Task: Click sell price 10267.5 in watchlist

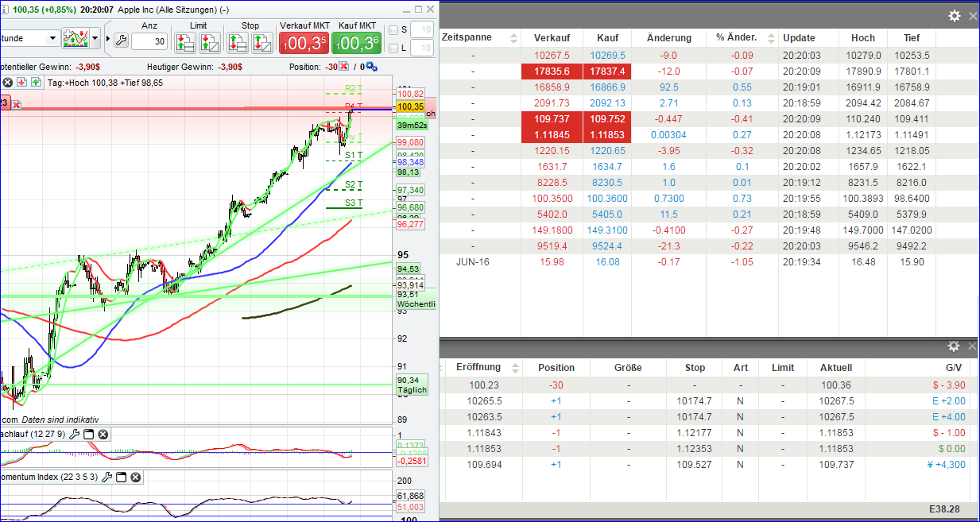Action: tap(552, 56)
